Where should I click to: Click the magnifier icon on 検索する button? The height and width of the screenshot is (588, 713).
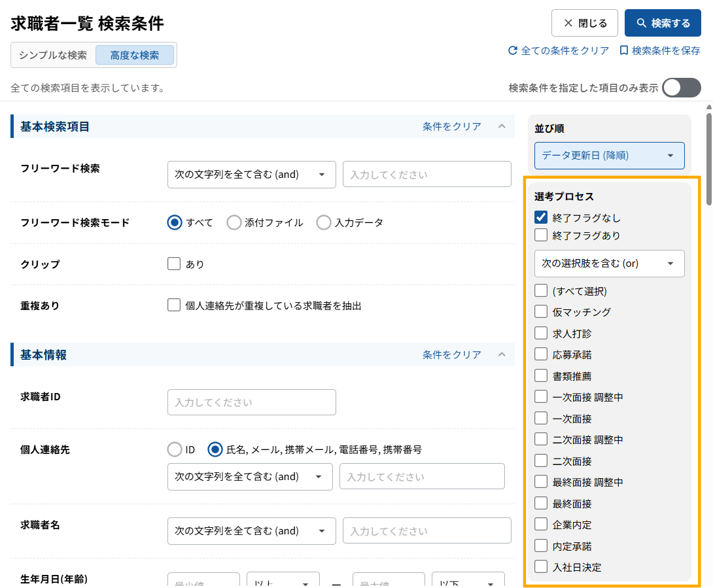point(641,23)
